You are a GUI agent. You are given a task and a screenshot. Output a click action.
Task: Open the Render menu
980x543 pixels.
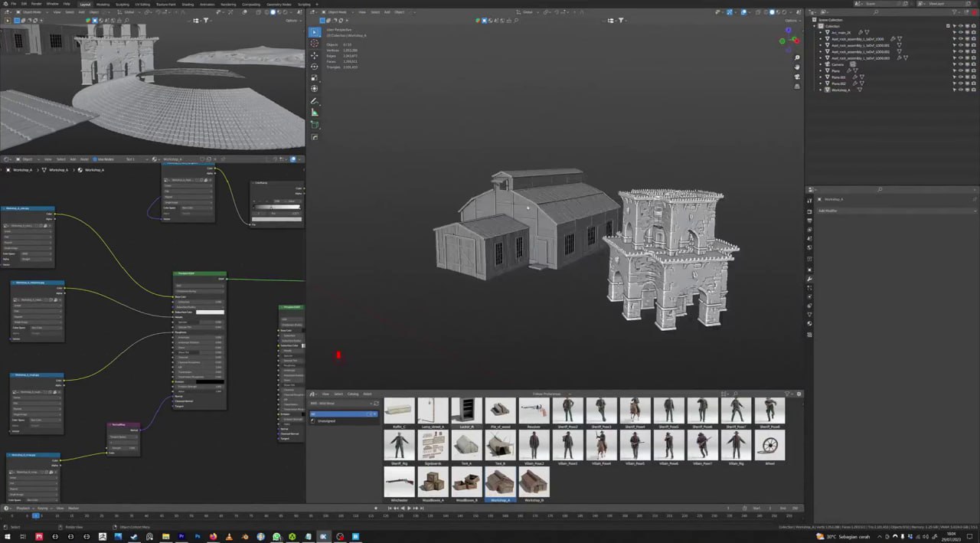36,4
